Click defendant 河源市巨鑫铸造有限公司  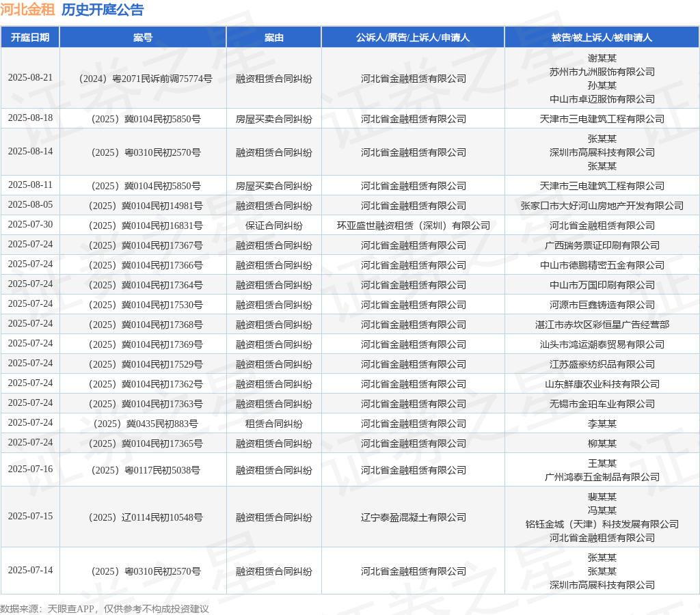tap(602, 305)
